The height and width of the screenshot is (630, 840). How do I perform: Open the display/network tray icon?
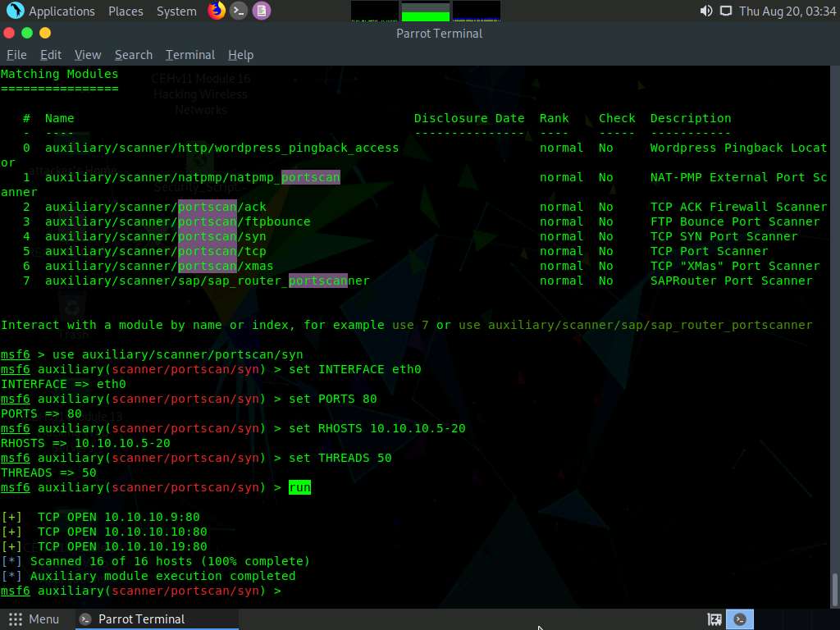pos(725,11)
